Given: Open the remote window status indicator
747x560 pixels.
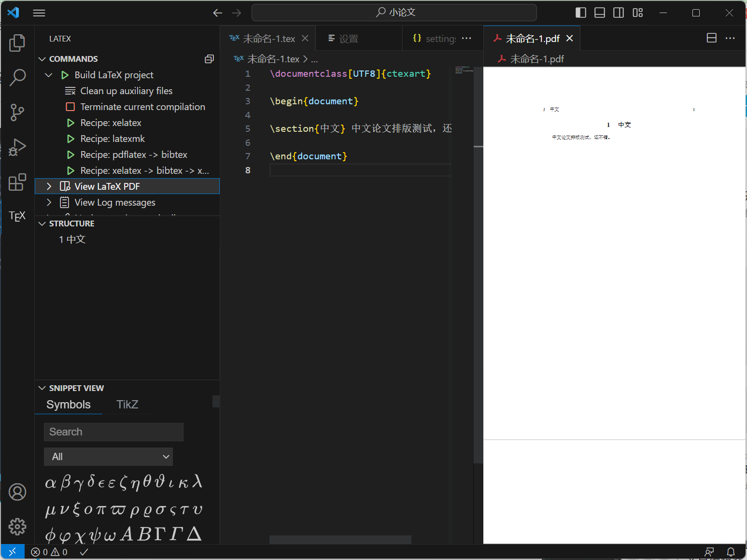Looking at the screenshot, I should coord(13,552).
